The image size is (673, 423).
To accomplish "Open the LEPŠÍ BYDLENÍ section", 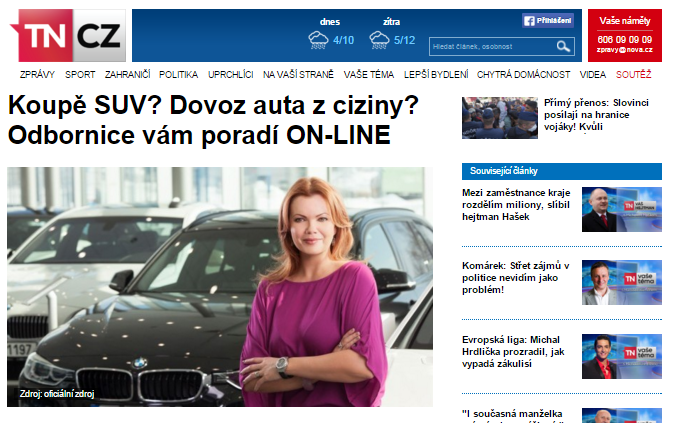I will 436,75.
